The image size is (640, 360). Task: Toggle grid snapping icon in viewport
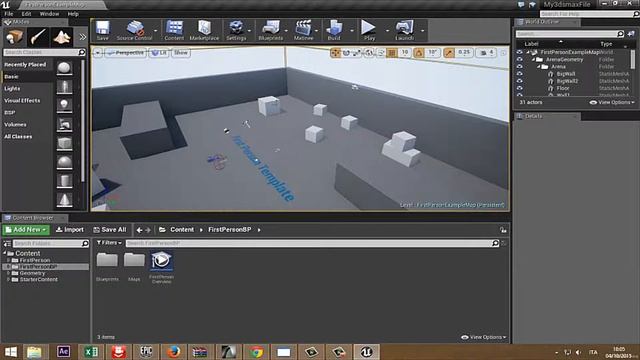point(392,53)
